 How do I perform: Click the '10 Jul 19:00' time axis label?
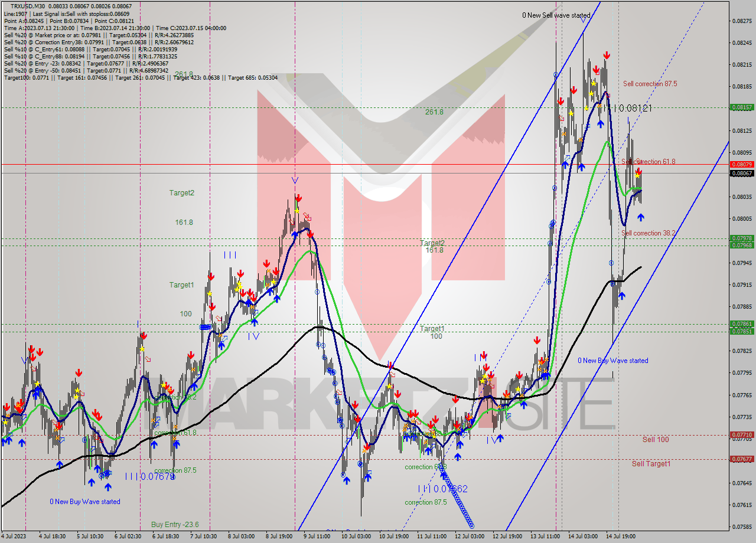394,537
